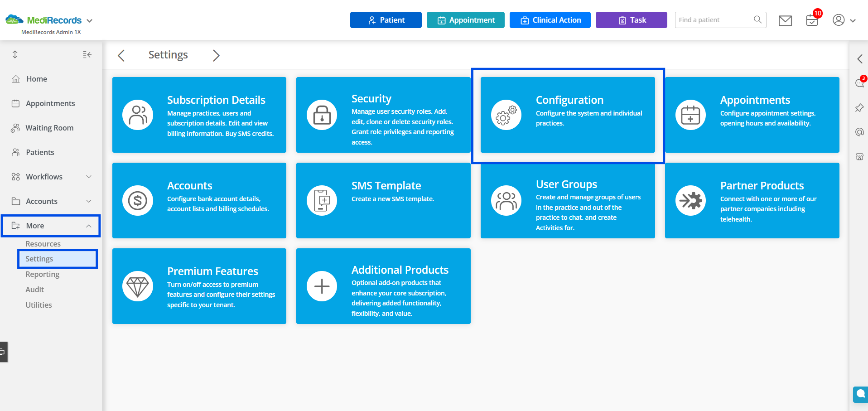Open the Accounts settings tile
This screenshot has width=868, height=411.
click(199, 200)
